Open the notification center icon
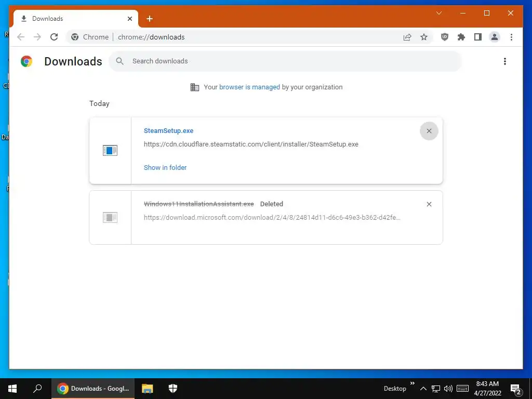 tap(516, 389)
